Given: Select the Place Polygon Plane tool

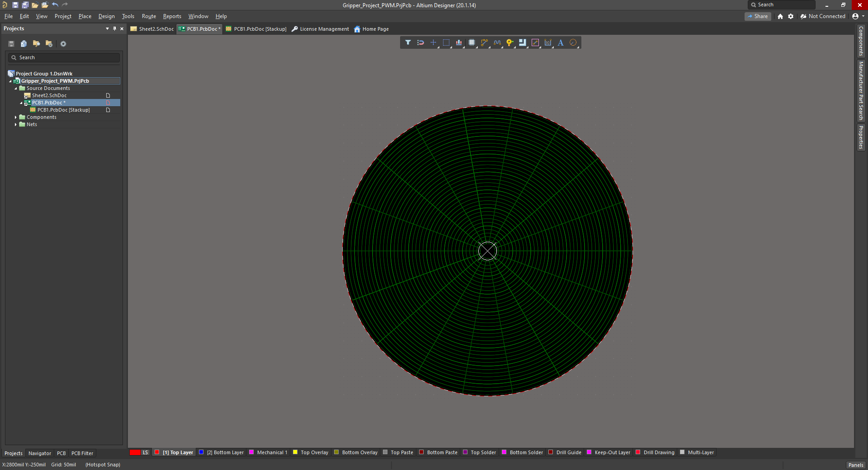Looking at the screenshot, I should coord(523,42).
